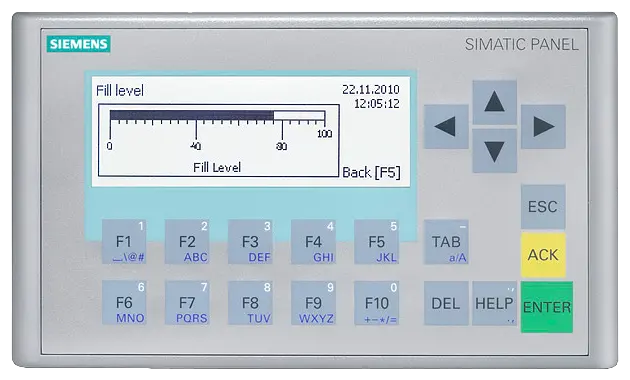The height and width of the screenshot is (380, 630).
Task: Click the HELP key
Action: tap(494, 303)
